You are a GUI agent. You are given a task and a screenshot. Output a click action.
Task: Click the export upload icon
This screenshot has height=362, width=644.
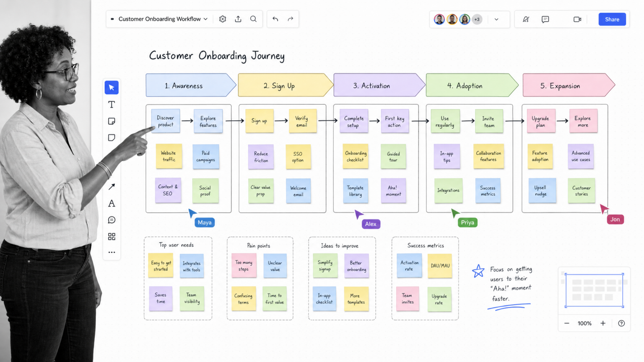click(x=238, y=19)
